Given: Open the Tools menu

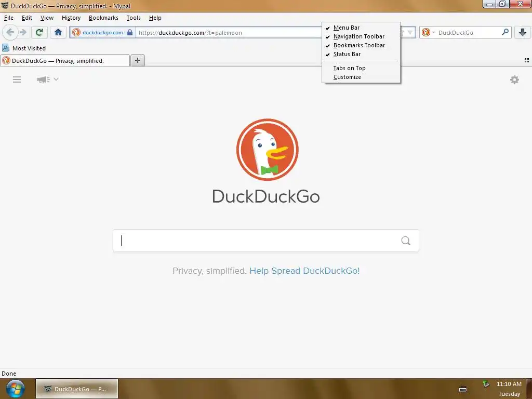Looking at the screenshot, I should point(134,18).
